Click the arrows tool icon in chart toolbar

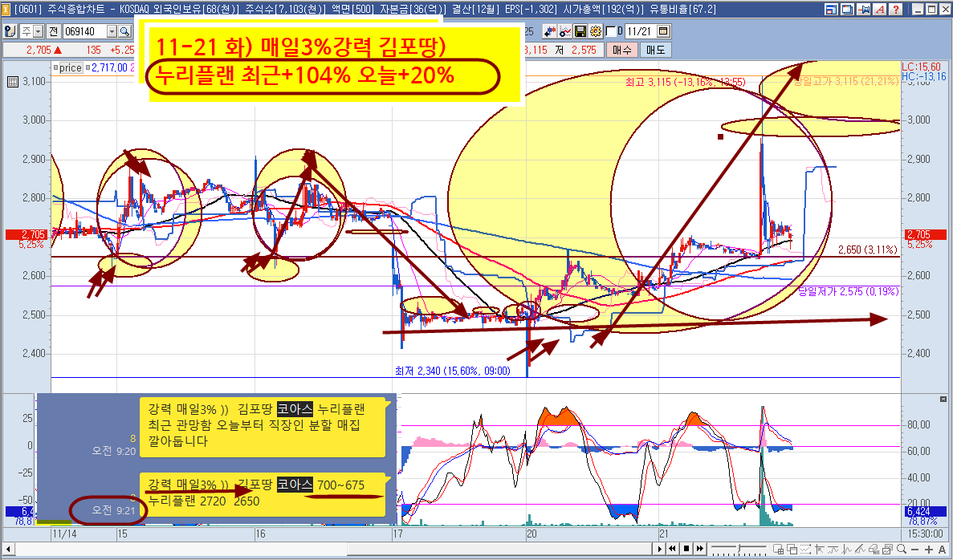click(550, 31)
